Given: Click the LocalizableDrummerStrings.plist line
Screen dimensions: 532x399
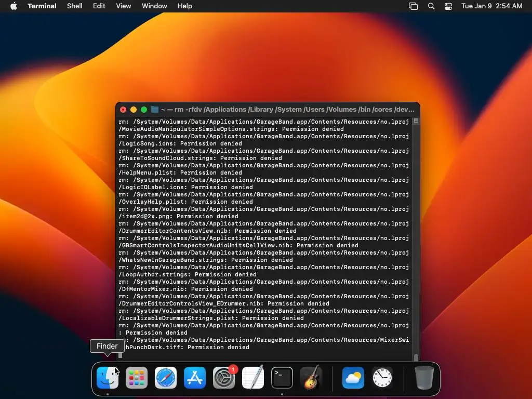Looking at the screenshot, I should coord(211,318).
